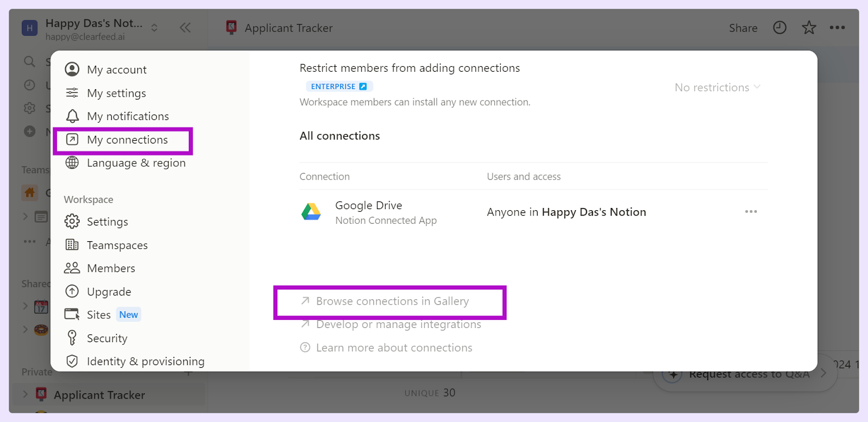868x422 pixels.
Task: Expand the donut page in sidebar
Action: [x=25, y=329]
